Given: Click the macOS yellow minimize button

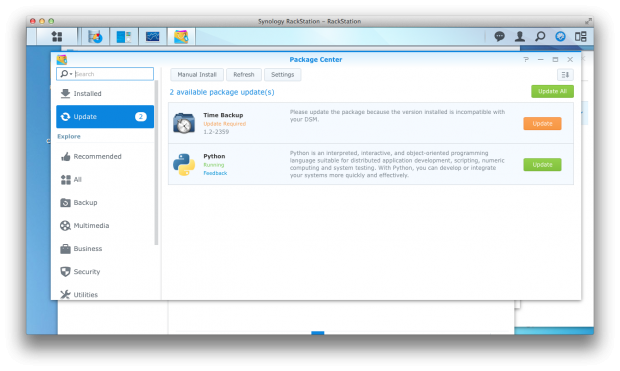Looking at the screenshot, I should [x=42, y=21].
